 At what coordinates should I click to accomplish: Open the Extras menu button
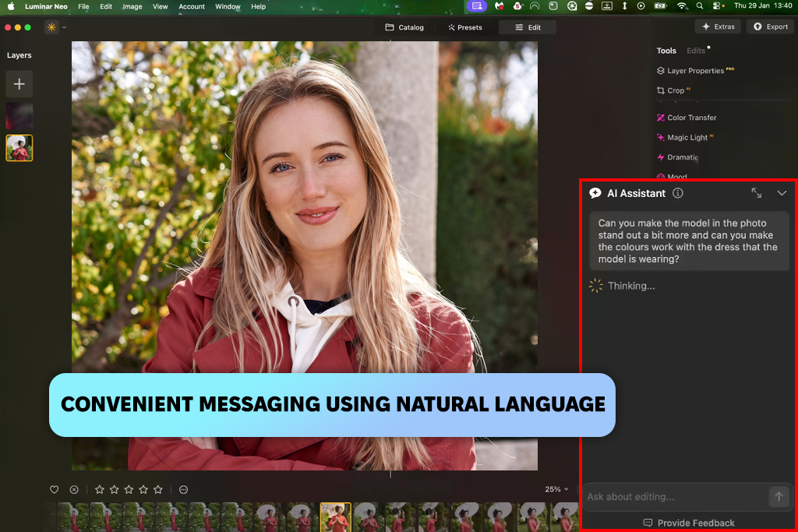point(718,27)
